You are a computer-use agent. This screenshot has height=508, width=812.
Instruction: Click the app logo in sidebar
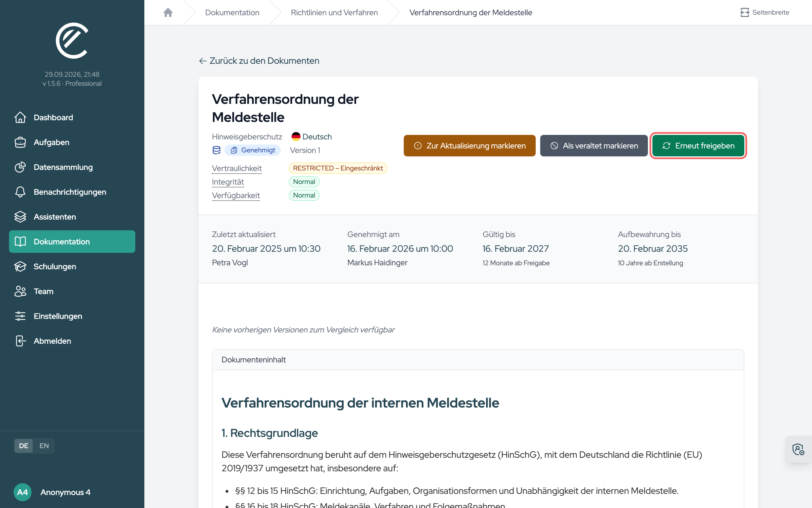coord(72,41)
